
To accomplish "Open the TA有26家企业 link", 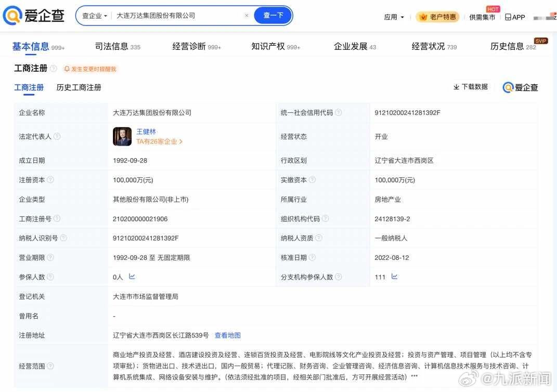I will pyautogui.click(x=159, y=142).
